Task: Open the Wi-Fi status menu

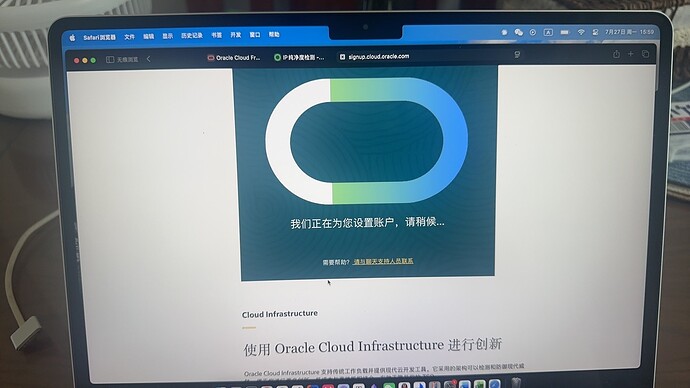Action: click(x=581, y=32)
